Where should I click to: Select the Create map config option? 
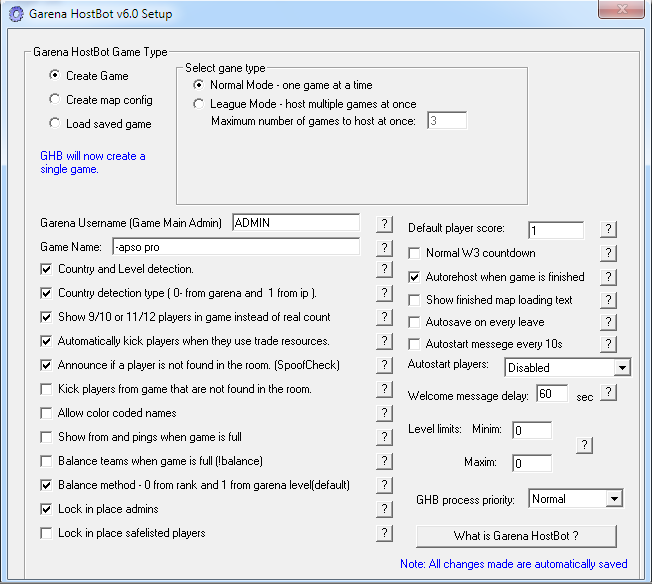tap(55, 100)
